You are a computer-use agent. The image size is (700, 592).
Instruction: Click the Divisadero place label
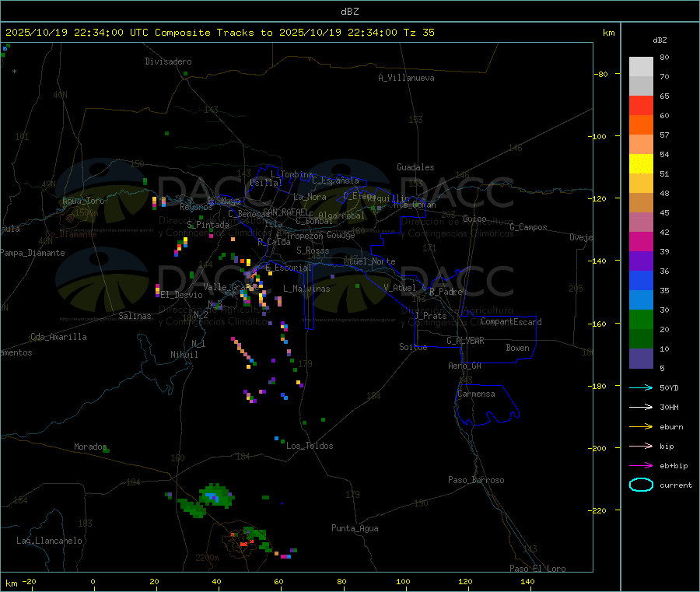(168, 61)
